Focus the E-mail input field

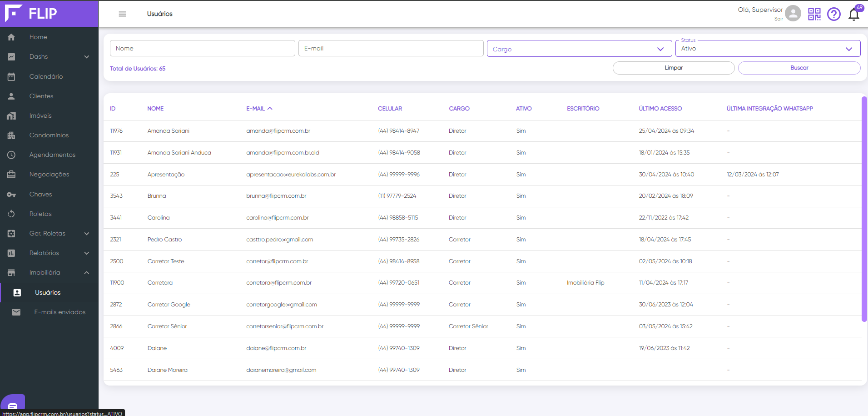click(391, 49)
